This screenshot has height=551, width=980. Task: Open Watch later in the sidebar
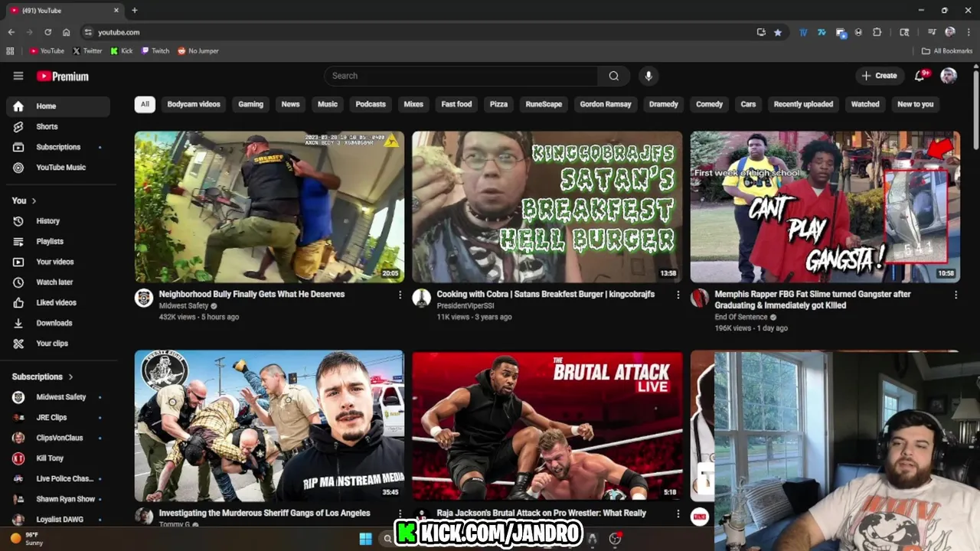click(58, 282)
